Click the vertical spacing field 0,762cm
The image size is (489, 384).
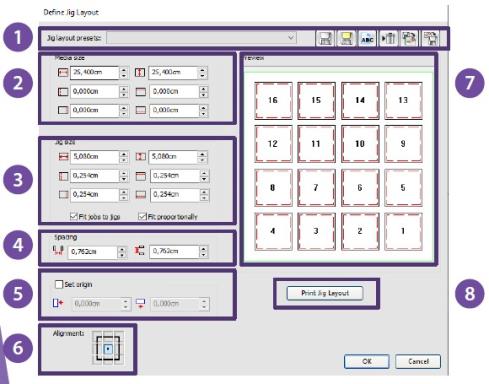point(174,251)
